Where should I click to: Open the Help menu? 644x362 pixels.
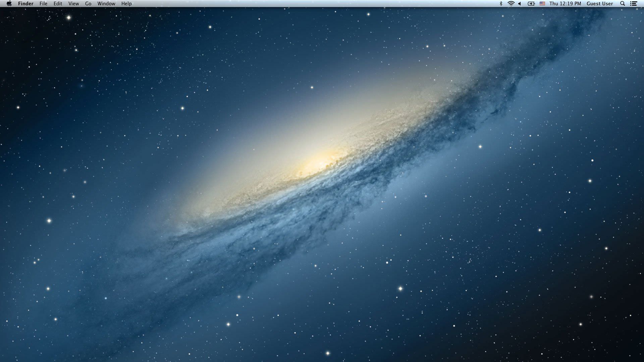(x=126, y=4)
